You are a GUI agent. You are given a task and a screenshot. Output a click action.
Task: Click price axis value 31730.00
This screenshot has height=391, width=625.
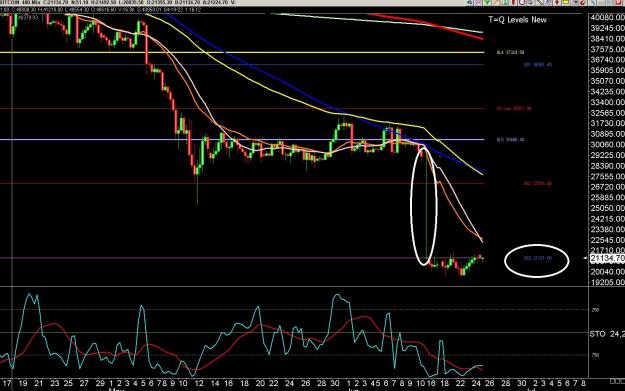607,124
